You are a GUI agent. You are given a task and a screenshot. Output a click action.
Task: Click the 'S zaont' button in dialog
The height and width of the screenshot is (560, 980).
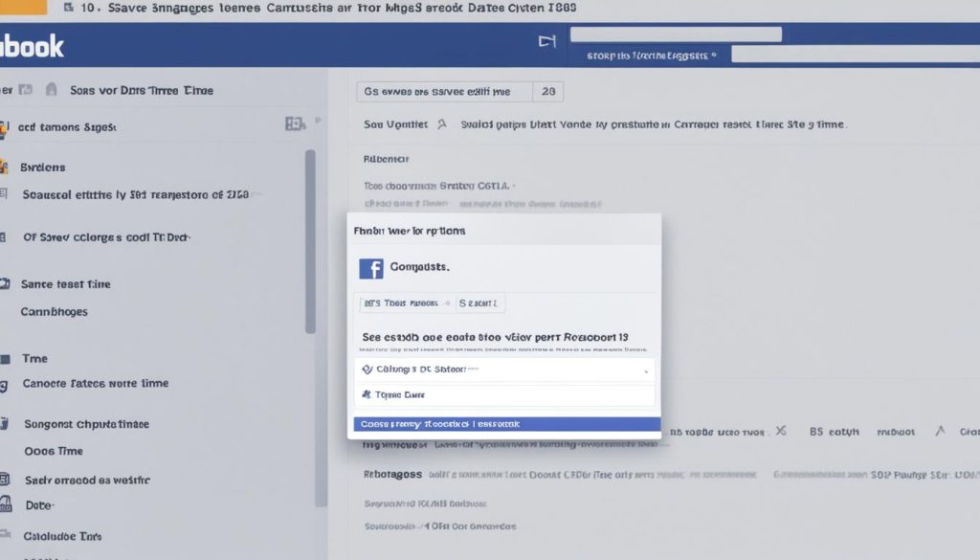tap(480, 303)
